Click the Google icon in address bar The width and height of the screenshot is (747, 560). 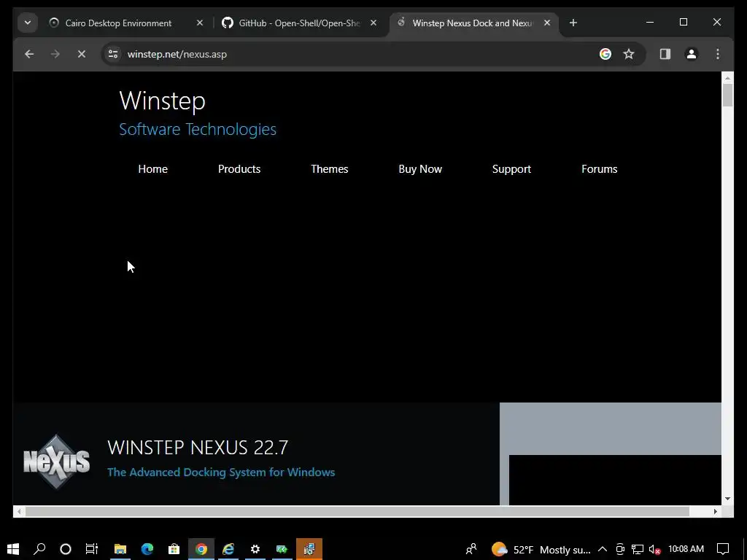pyautogui.click(x=605, y=54)
